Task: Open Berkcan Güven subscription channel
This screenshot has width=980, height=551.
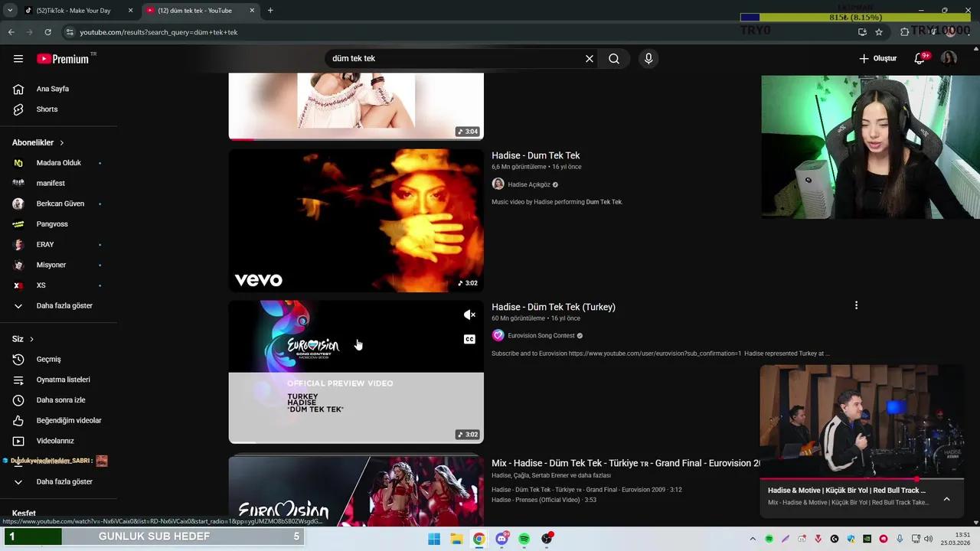Action: coord(59,204)
